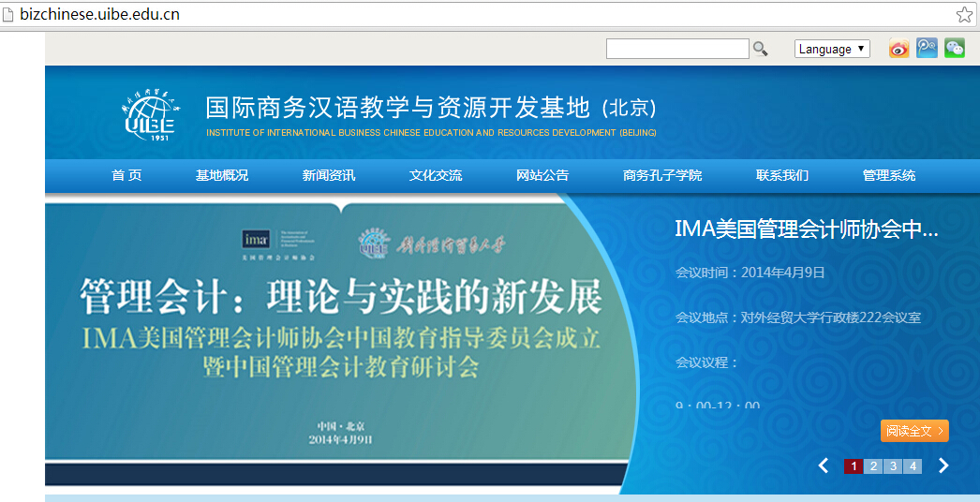Open the 文化交流 menu item
Screen dimensions: 980x502
(436, 176)
